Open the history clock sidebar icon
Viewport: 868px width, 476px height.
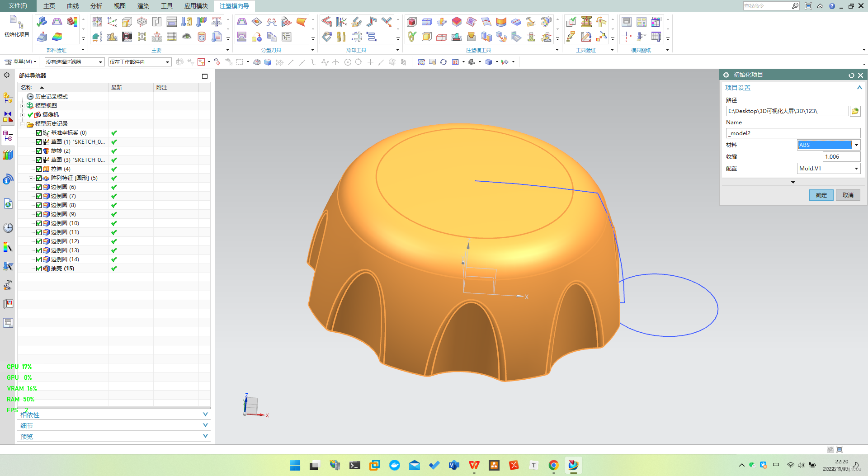tap(8, 228)
